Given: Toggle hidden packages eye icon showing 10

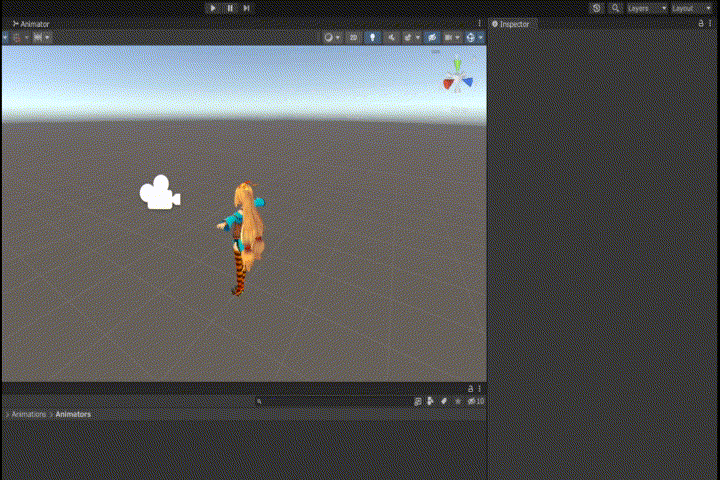Looking at the screenshot, I should tap(476, 401).
